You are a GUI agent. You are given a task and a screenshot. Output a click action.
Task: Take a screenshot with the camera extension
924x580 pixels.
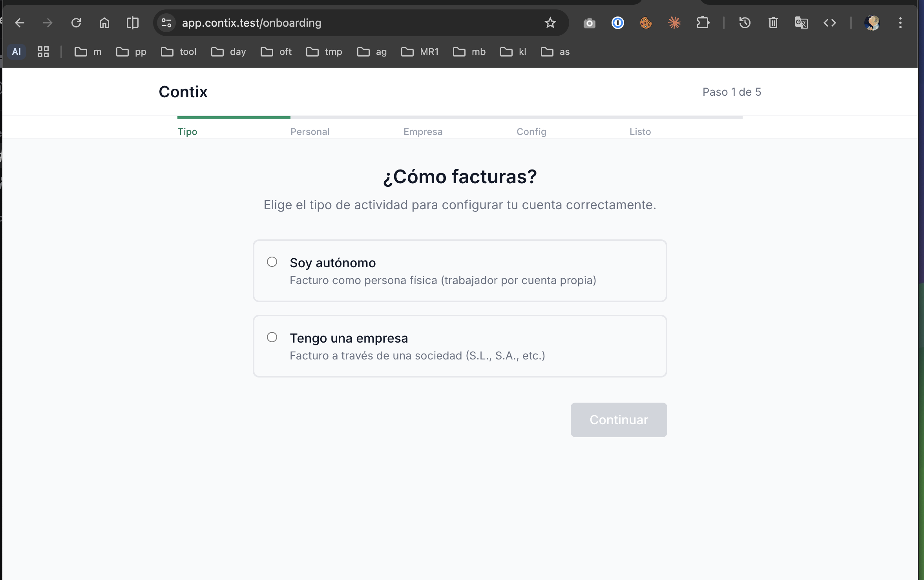(589, 23)
